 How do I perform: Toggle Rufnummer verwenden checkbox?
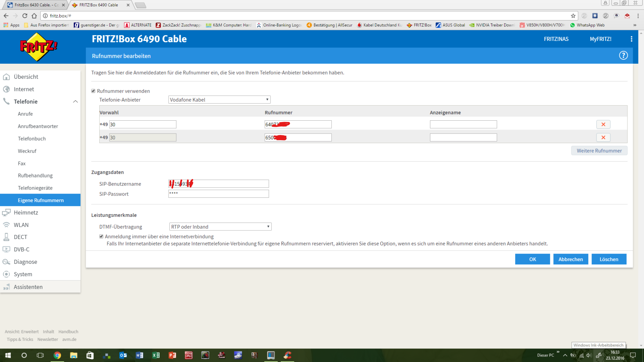pos(93,91)
